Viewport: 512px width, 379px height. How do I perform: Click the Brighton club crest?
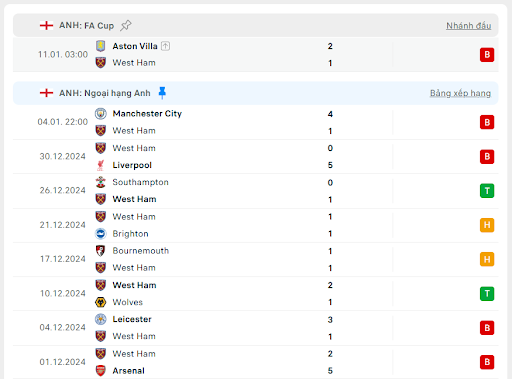[101, 234]
